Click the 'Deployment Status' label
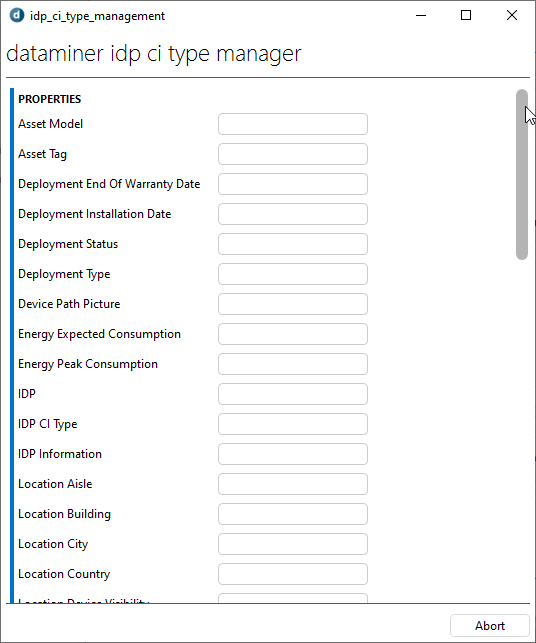Screen dimensions: 536x643 click(x=68, y=244)
